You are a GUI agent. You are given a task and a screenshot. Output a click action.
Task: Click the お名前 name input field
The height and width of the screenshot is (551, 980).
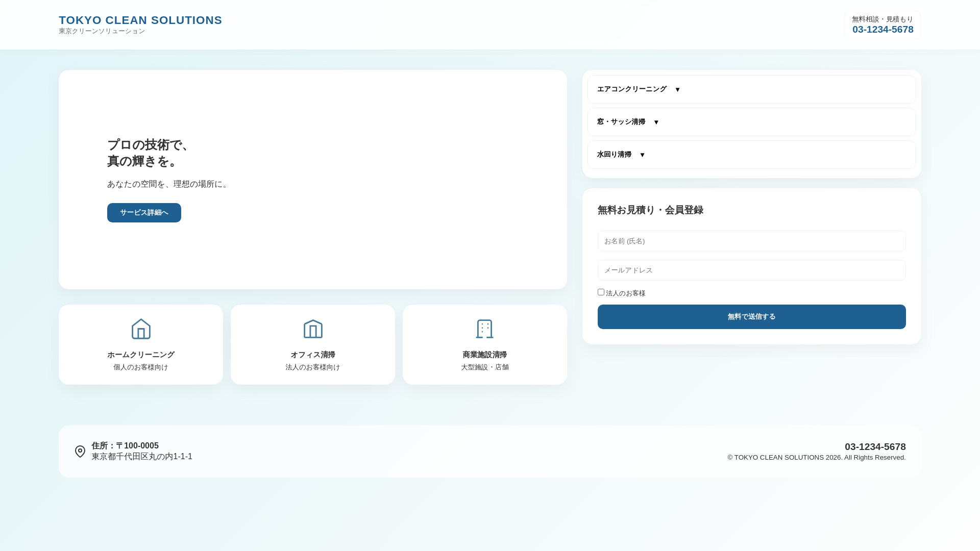pyautogui.click(x=751, y=241)
